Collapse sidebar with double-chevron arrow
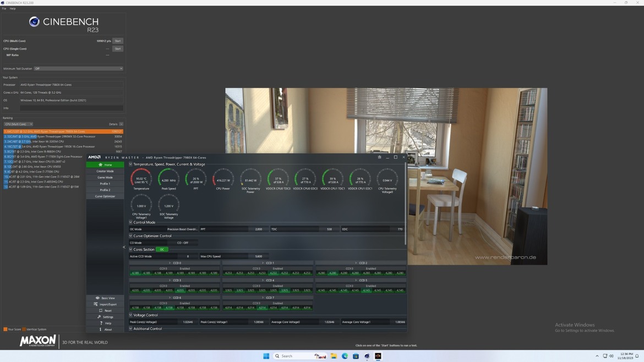644x362 pixels. pyautogui.click(x=124, y=247)
